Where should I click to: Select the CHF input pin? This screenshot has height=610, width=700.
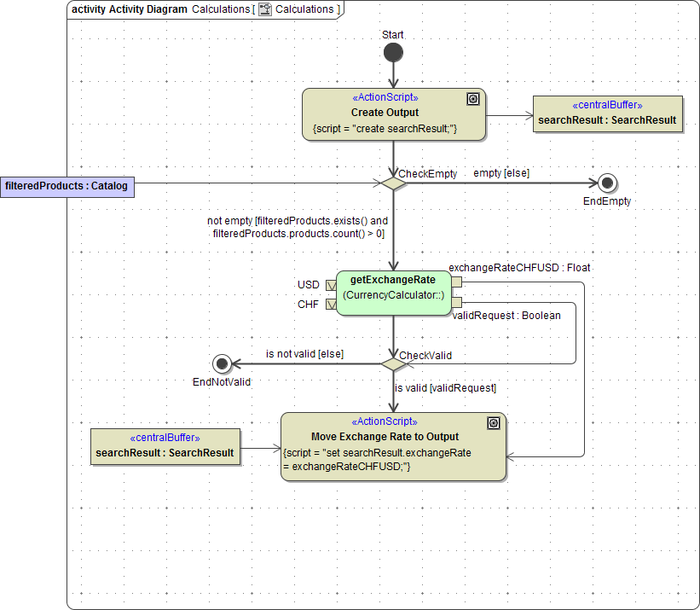click(330, 304)
